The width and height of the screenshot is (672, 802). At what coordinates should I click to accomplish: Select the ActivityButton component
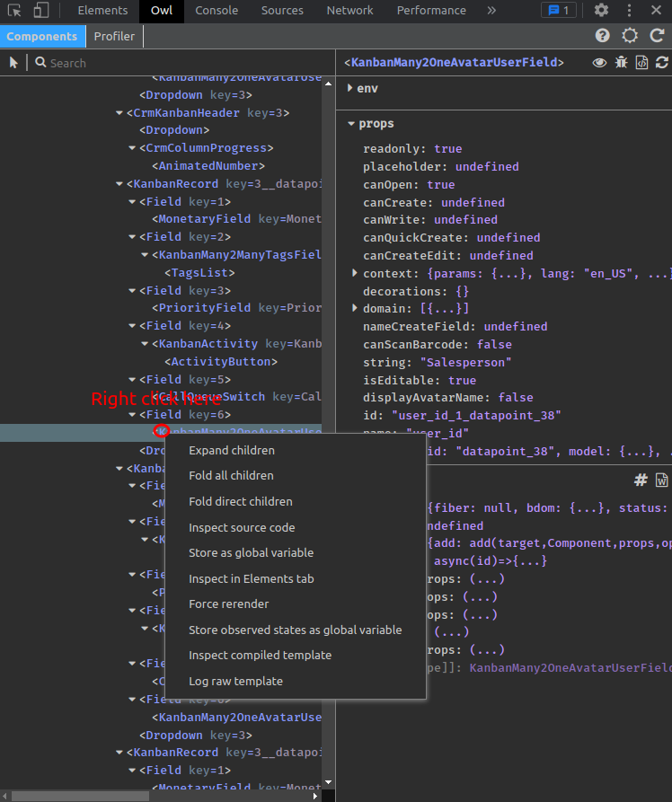point(221,362)
